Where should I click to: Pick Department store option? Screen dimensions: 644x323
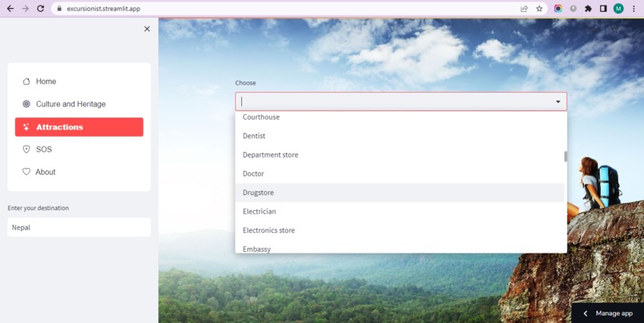[x=400, y=154]
